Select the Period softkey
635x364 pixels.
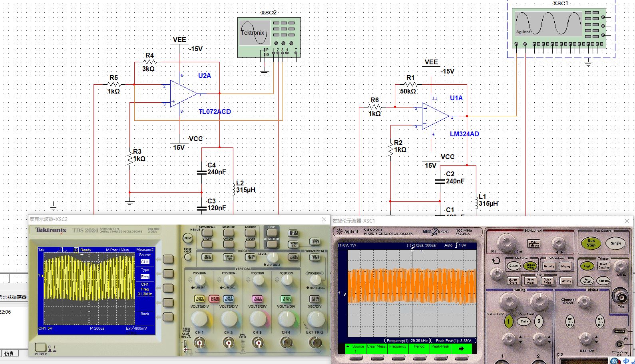click(x=419, y=349)
